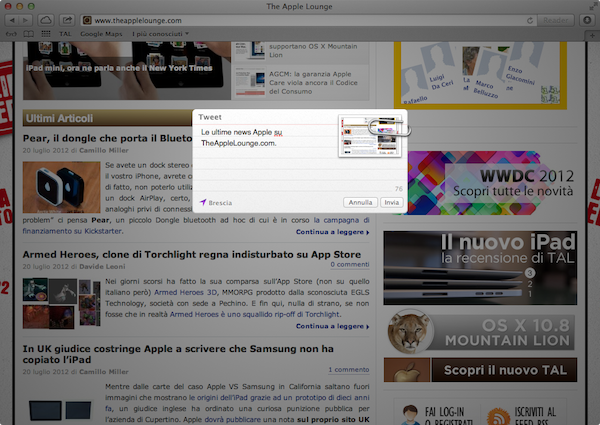
Task: Show bookmarks with the open book icon
Action: click(x=29, y=34)
